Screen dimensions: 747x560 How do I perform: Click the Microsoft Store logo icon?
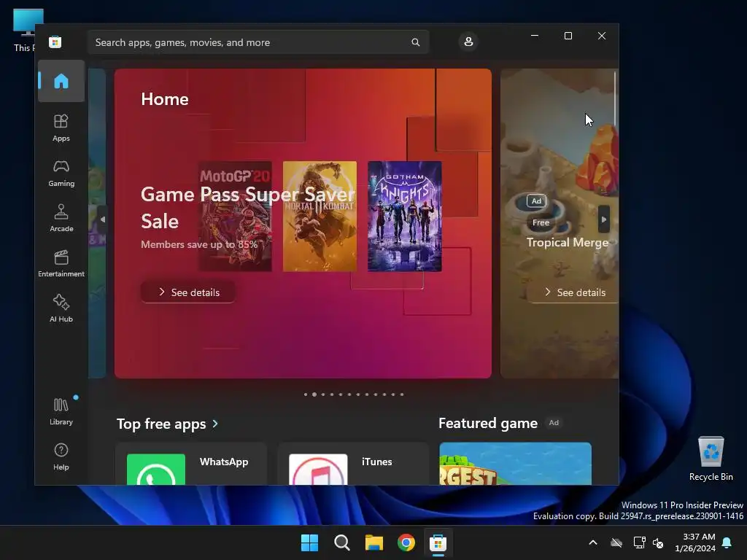[55, 42]
